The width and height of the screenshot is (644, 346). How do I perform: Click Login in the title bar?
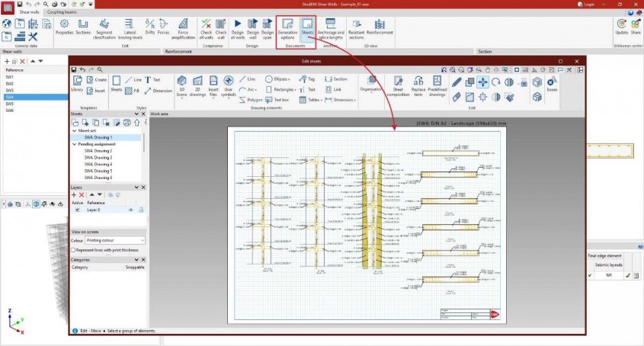point(585,4)
